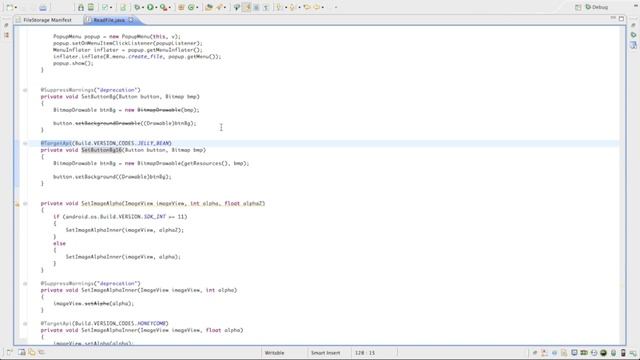Open the blue view icon on right trim
This screenshot has width=640, height=360.
[633, 45]
